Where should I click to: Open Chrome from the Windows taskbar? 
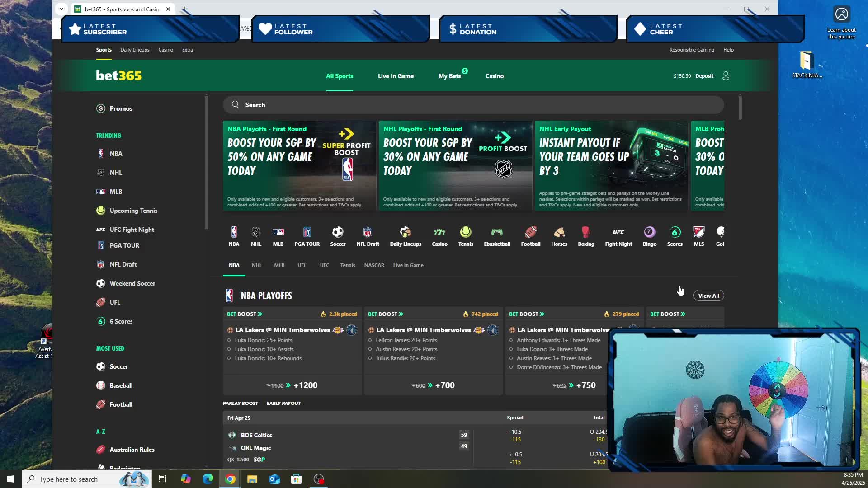coord(230,479)
